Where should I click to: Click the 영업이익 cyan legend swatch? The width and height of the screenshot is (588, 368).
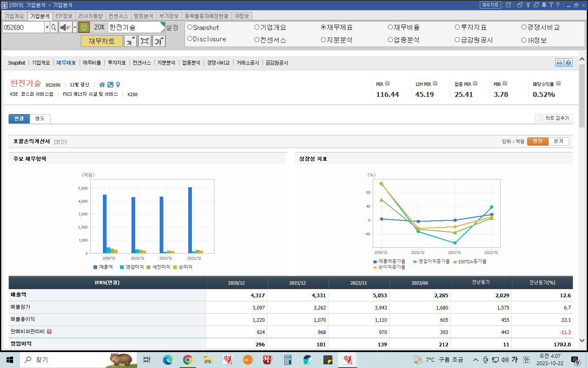tap(122, 267)
